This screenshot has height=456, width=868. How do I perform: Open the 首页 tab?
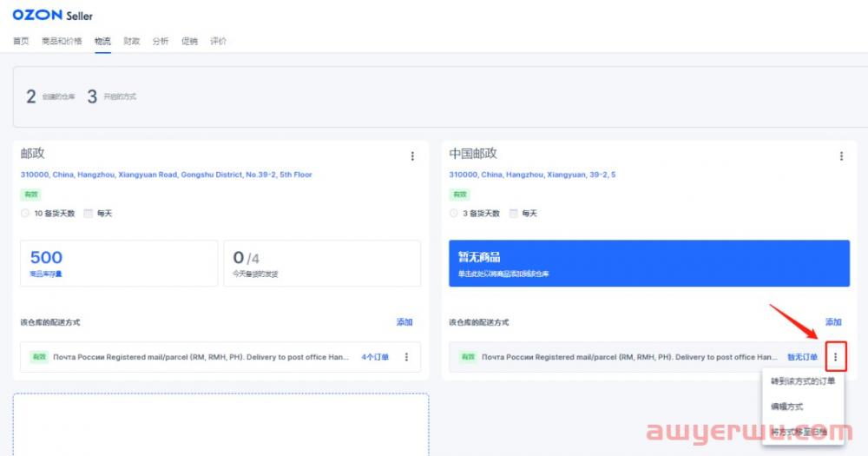coord(21,41)
